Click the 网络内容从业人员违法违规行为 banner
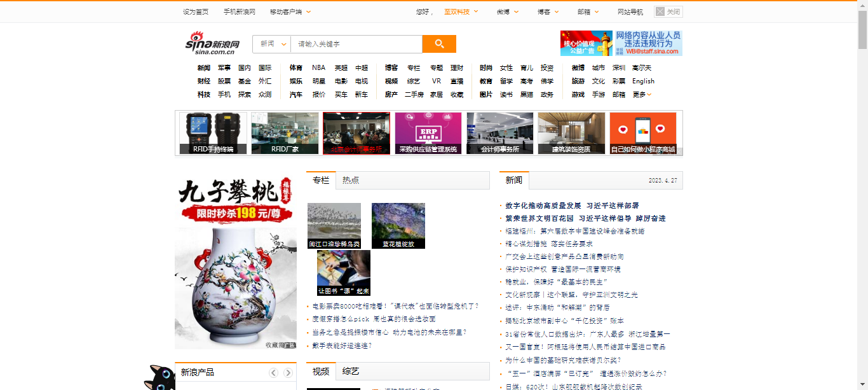Viewport: 868px width, 390px height. 648,43
